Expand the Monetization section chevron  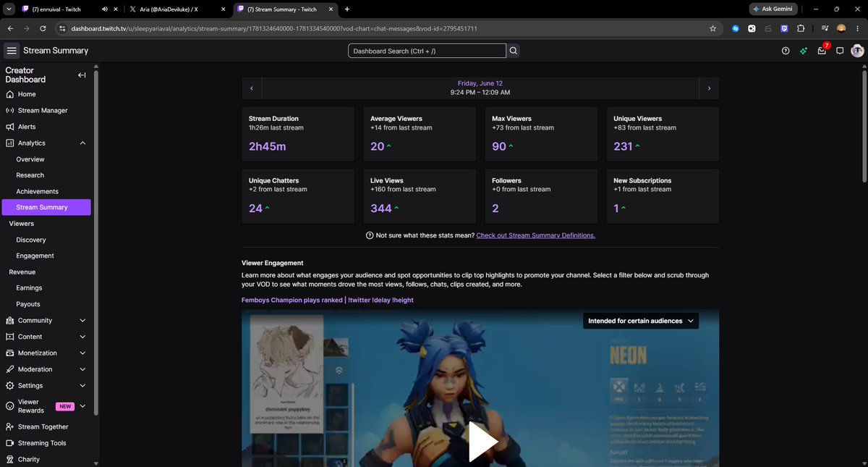point(82,353)
